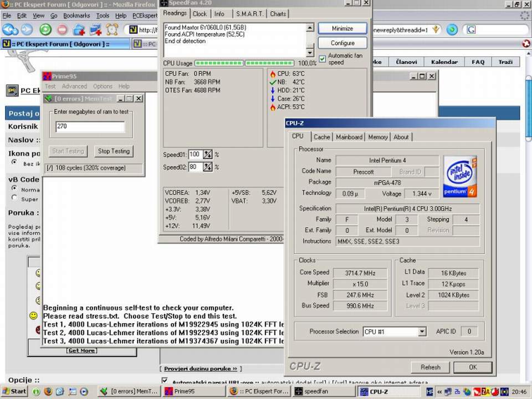Click the red tab close icon in Firefox
Image resolution: width=532 pixels, height=399 pixels.
526,44
